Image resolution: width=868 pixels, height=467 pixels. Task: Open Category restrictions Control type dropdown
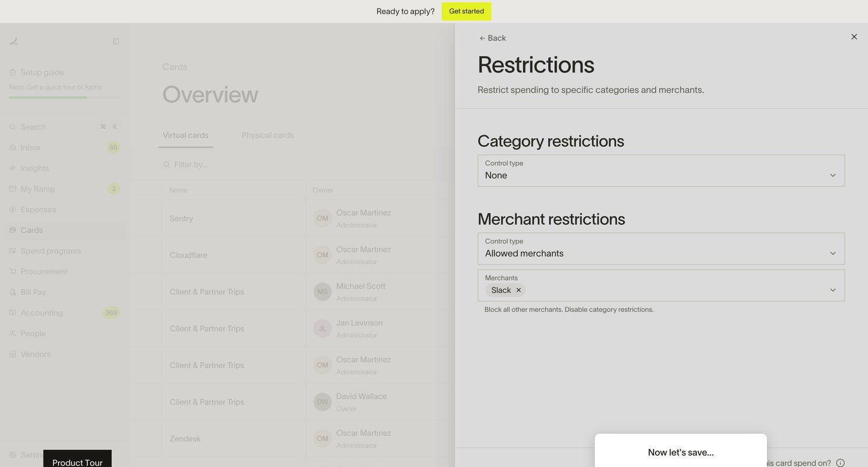pos(661,170)
